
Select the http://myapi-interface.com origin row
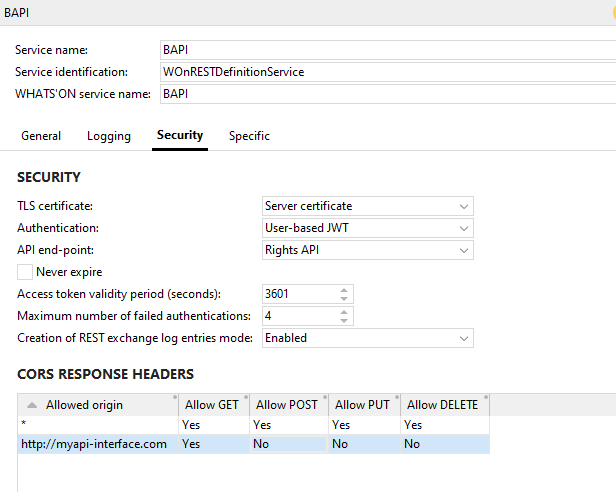pyautogui.click(x=94, y=444)
